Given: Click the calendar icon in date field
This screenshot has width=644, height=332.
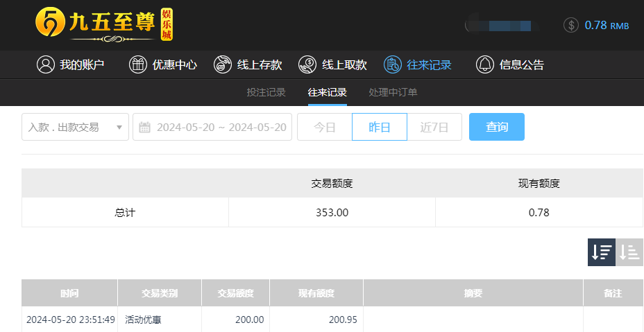Looking at the screenshot, I should click(144, 128).
